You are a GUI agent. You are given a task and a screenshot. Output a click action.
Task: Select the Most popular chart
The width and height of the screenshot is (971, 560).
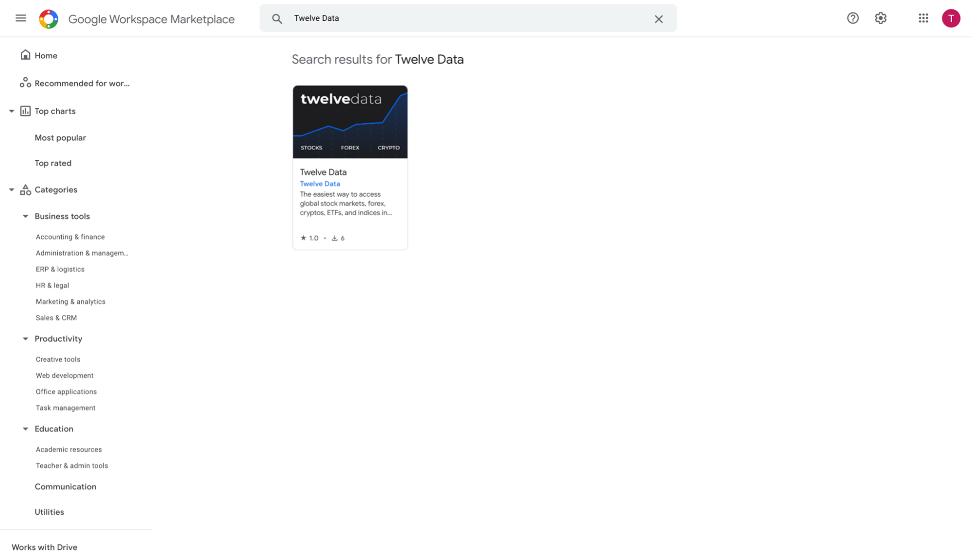(x=60, y=137)
